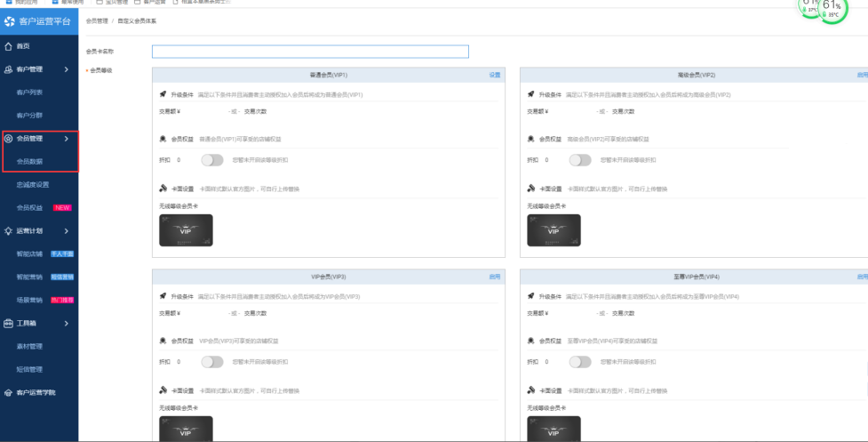Click the 会员管理 breadcrumb link
This screenshot has height=442, width=868.
coord(97,21)
